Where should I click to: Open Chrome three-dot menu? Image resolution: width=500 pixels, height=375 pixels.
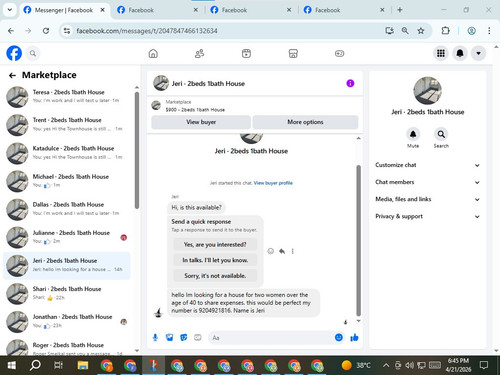coord(489,31)
